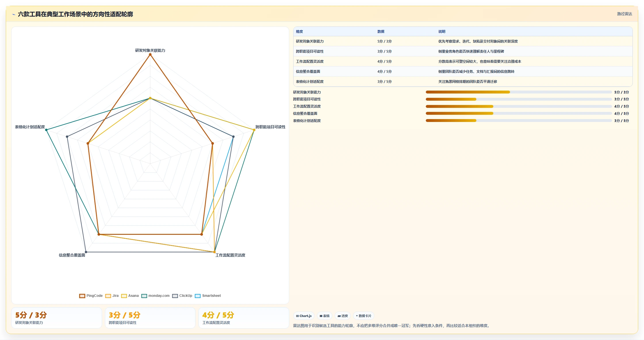Select the 跨职能项目可读性 table row name
This screenshot has height=340, width=644.
(310, 51)
